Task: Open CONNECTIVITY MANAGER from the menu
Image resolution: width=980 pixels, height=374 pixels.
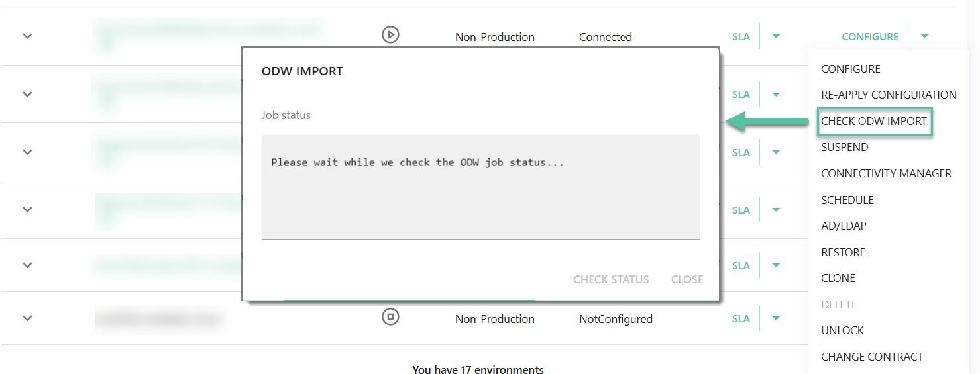Action: (x=886, y=173)
